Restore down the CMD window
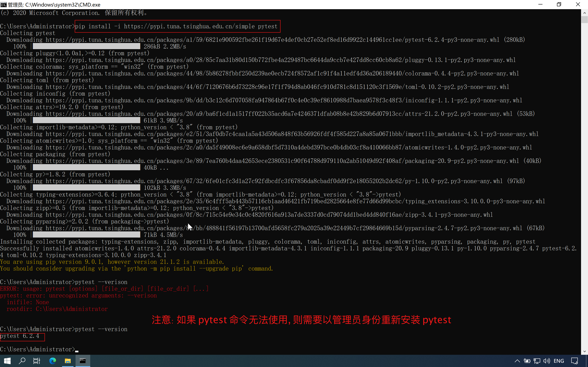This screenshot has width=588, height=367. pos(559,4)
